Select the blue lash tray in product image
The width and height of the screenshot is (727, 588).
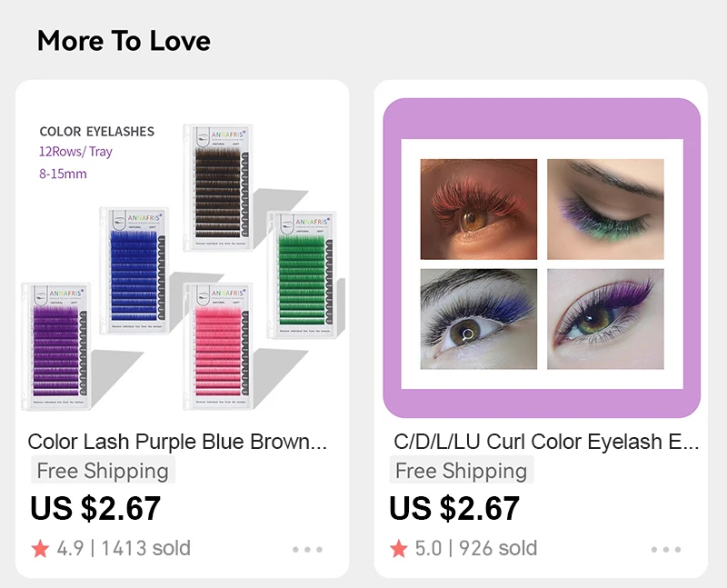point(134,270)
